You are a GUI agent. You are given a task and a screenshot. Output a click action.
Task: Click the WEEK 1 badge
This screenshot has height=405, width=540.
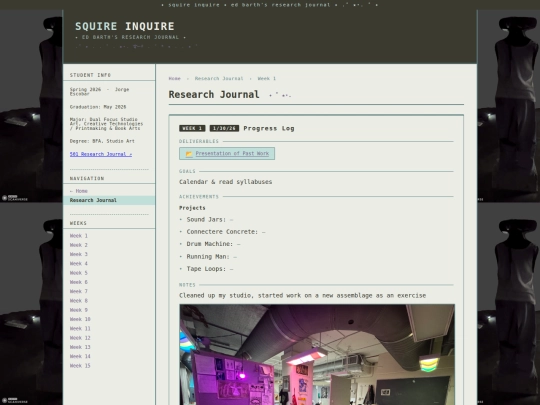click(x=192, y=128)
